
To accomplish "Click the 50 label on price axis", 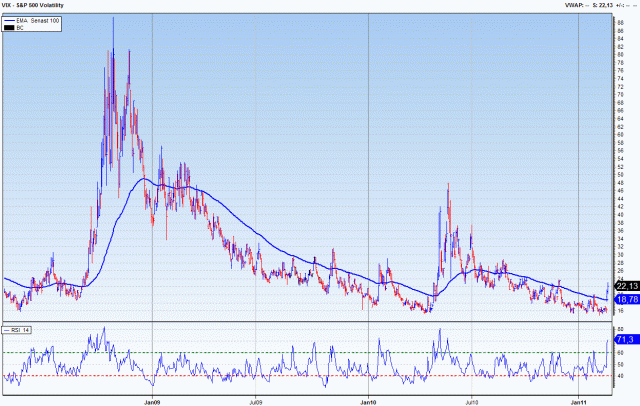I will [x=620, y=174].
